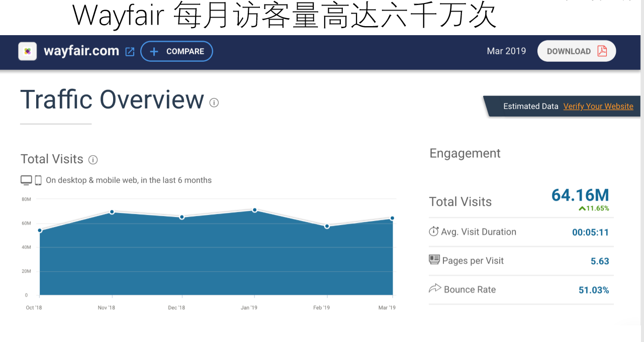The height and width of the screenshot is (342, 644).
Task: Click the Wayfair site favicon logo
Action: pos(28,51)
